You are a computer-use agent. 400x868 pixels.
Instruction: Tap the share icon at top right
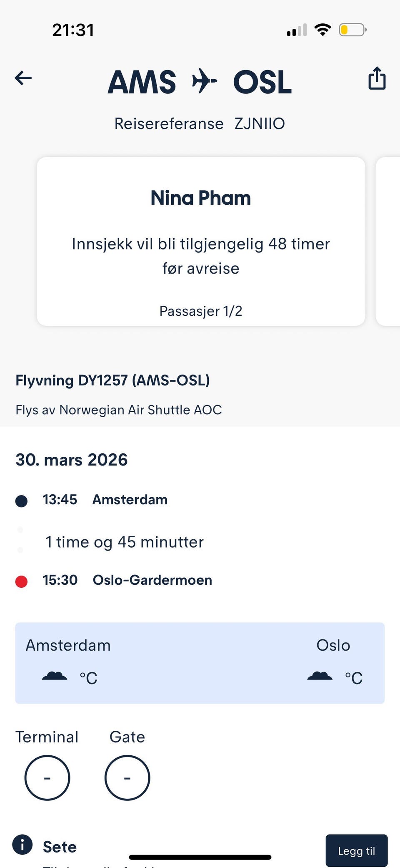coord(377,78)
